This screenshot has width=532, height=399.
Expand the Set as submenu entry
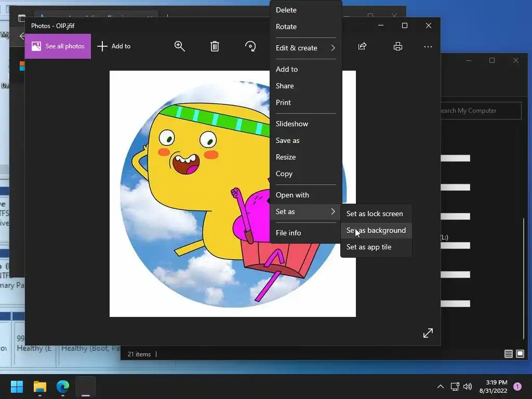[305, 212]
